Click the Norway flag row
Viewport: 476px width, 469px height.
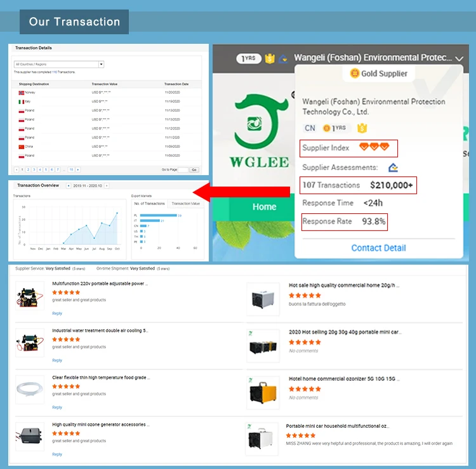pyautogui.click(x=106, y=92)
